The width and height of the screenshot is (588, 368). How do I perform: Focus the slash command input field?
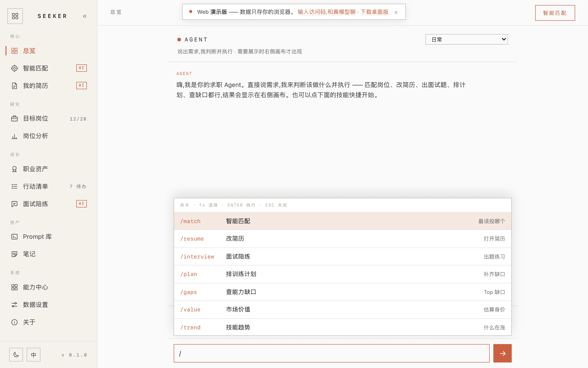[331, 353]
